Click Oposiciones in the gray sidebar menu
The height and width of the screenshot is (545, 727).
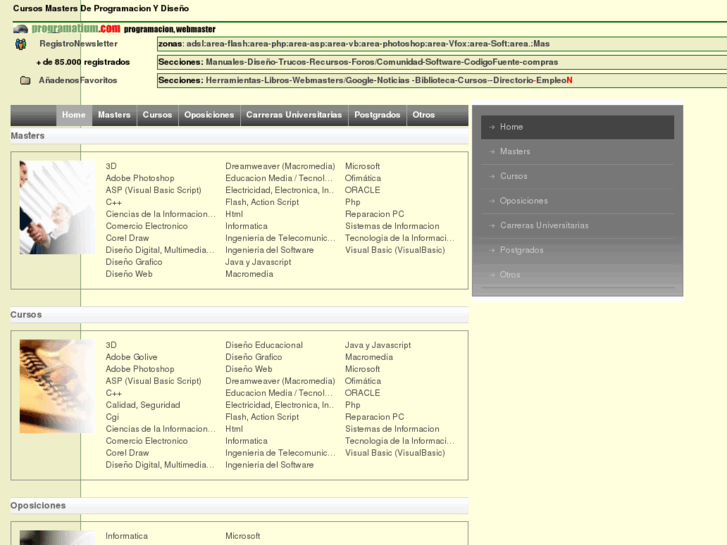point(577,201)
